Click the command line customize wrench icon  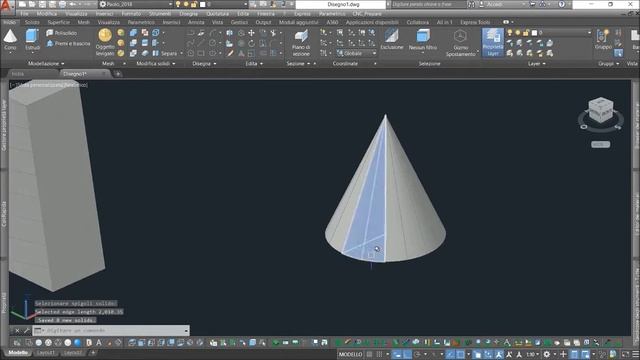(27, 330)
